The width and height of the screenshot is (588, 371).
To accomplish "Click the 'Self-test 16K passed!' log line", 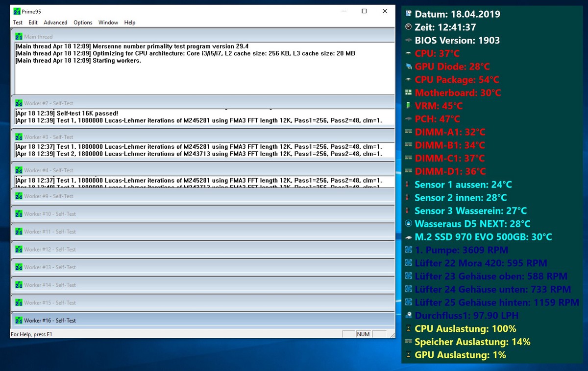I will [x=67, y=113].
